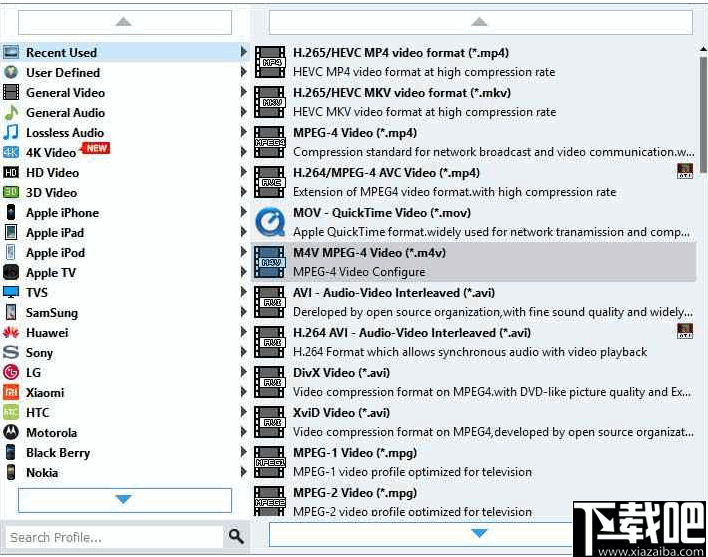708x557 pixels.
Task: Click format list up arrow button
Action: 480,22
